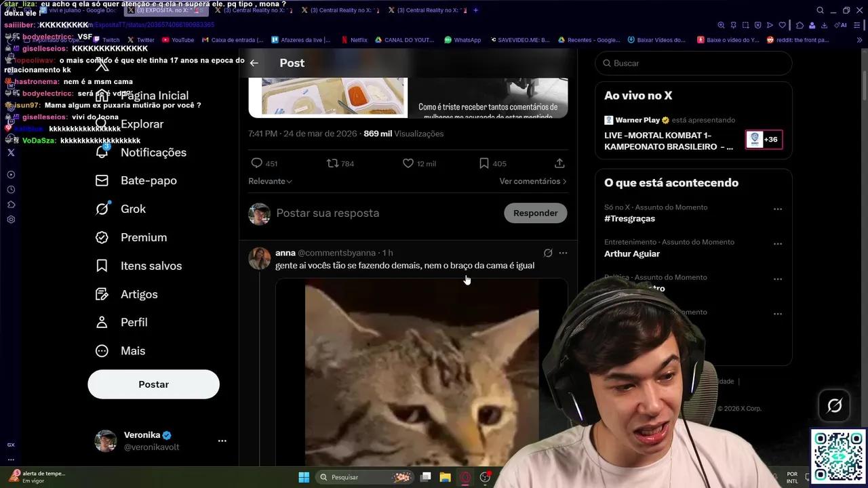The image size is (868, 488).
Task: Open CANAL DO YOUT... bookmark
Action: [x=405, y=40]
